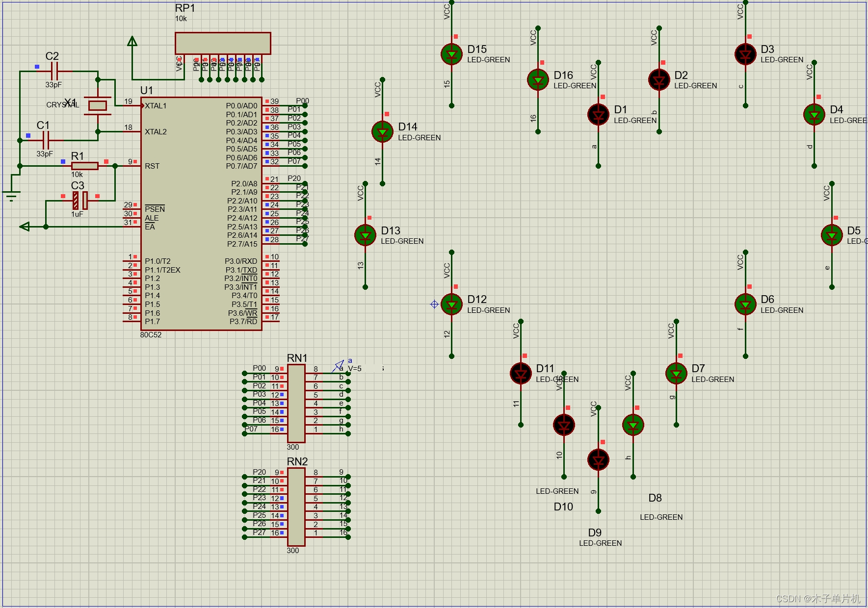Select the voltage probe on net a
The image size is (868, 608).
[x=338, y=366]
